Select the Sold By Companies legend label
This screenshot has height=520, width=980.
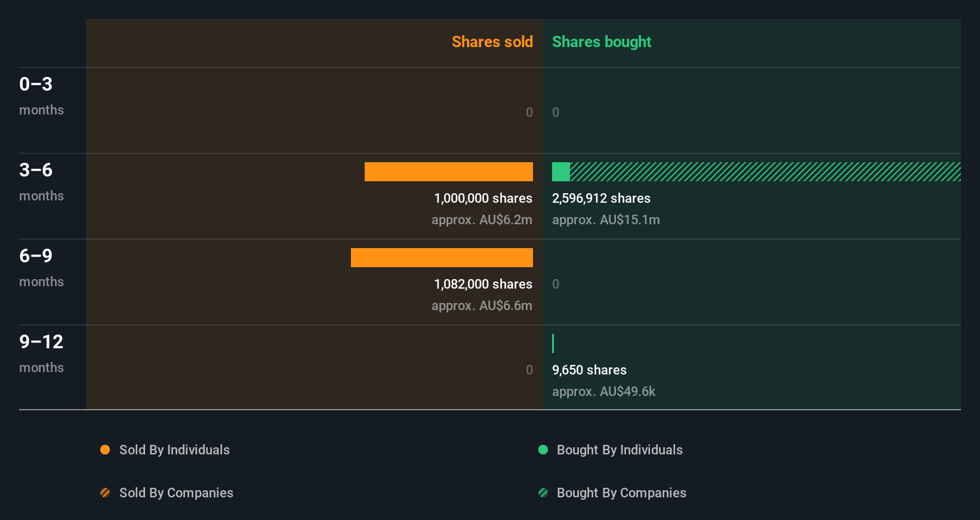pyautogui.click(x=176, y=493)
